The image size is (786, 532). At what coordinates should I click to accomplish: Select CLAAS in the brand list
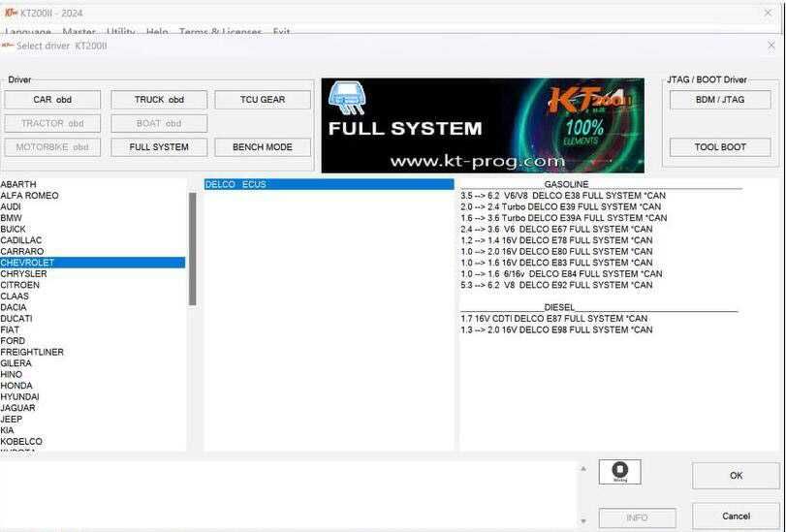[93, 296]
